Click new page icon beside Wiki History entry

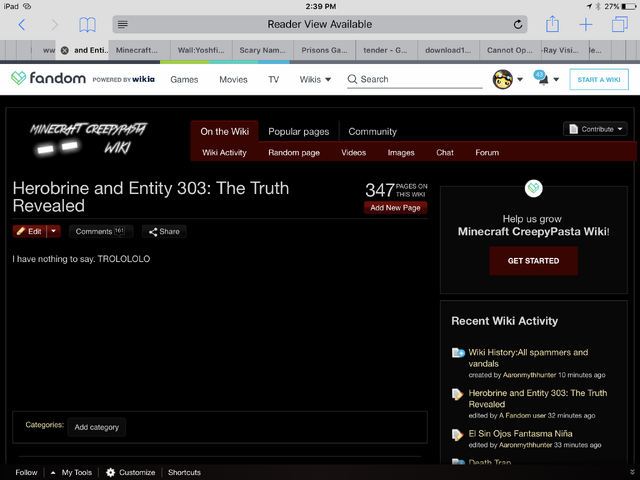tap(458, 353)
